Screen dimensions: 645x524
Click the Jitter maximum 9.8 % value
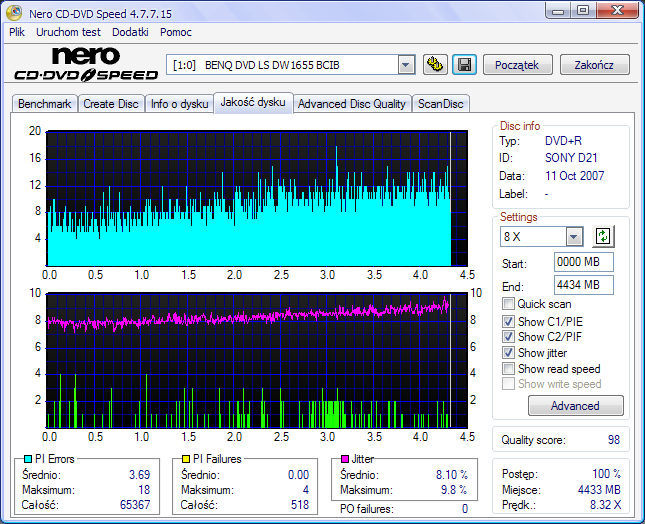pyautogui.click(x=454, y=489)
